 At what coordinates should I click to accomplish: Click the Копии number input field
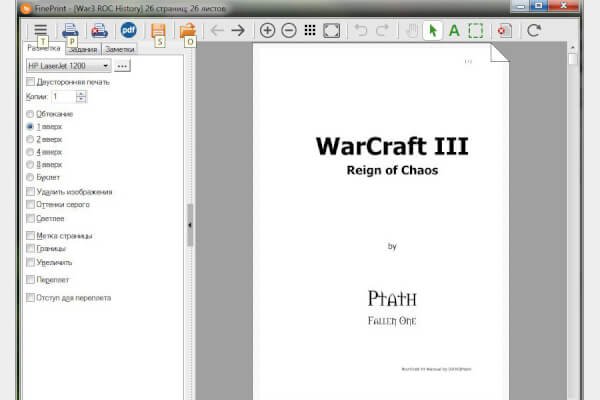64,97
